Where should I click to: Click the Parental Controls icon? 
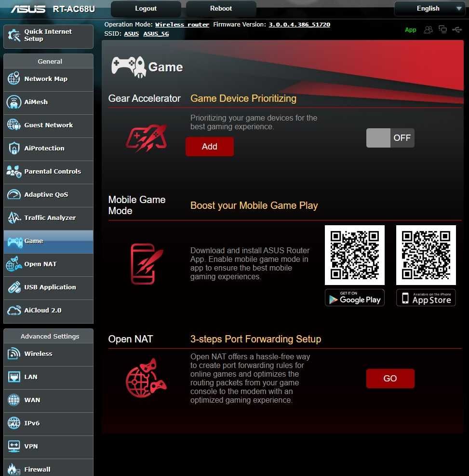pos(13,172)
